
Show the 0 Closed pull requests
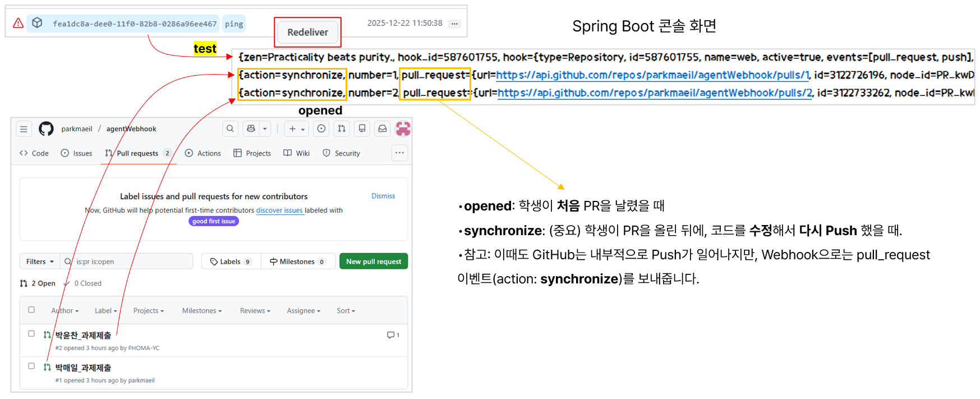[x=83, y=283]
